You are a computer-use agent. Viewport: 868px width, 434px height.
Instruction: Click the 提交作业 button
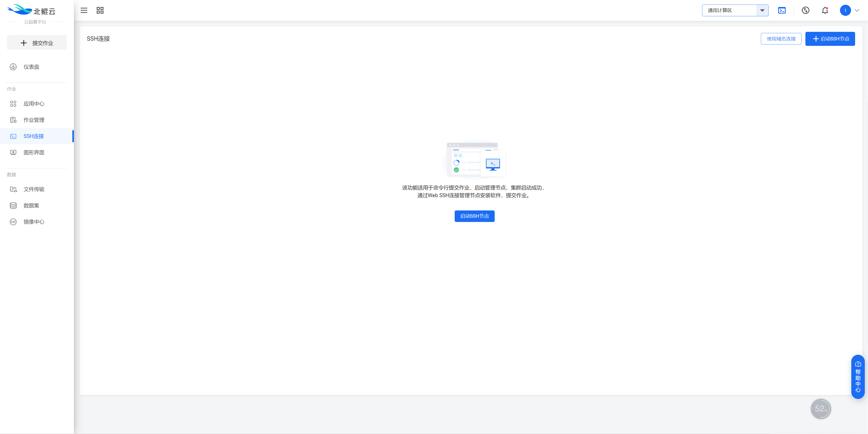click(37, 43)
